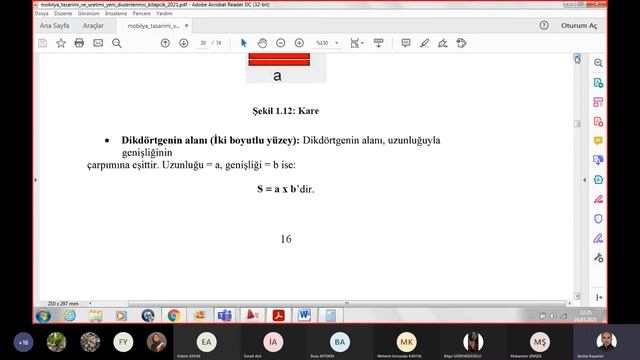Click the vertical scrollbar thumb

[x=577, y=124]
